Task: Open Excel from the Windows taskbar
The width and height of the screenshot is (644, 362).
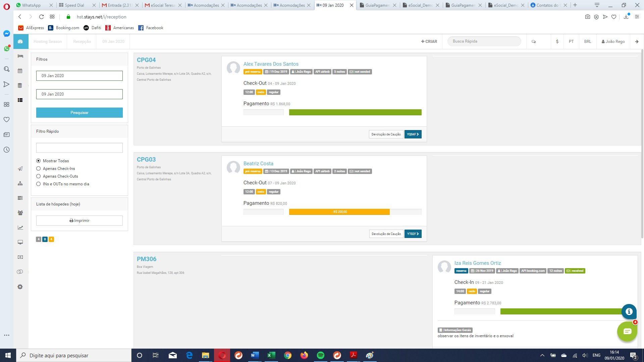Action: (x=271, y=355)
